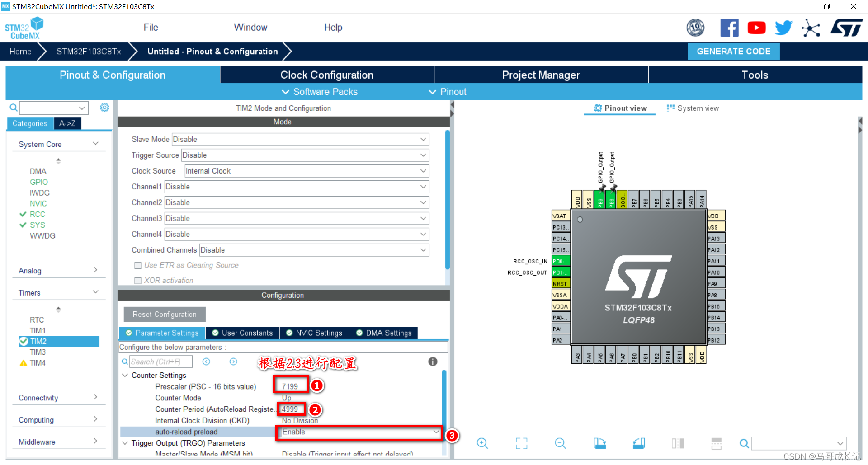Open ST YouTube channel icon
868x465 pixels.
tap(756, 28)
